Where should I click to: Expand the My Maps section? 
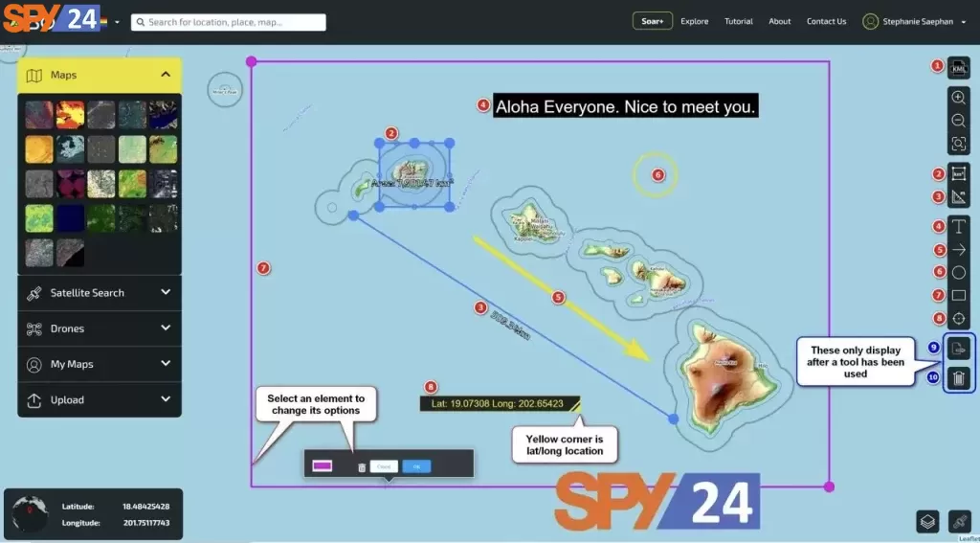click(166, 364)
